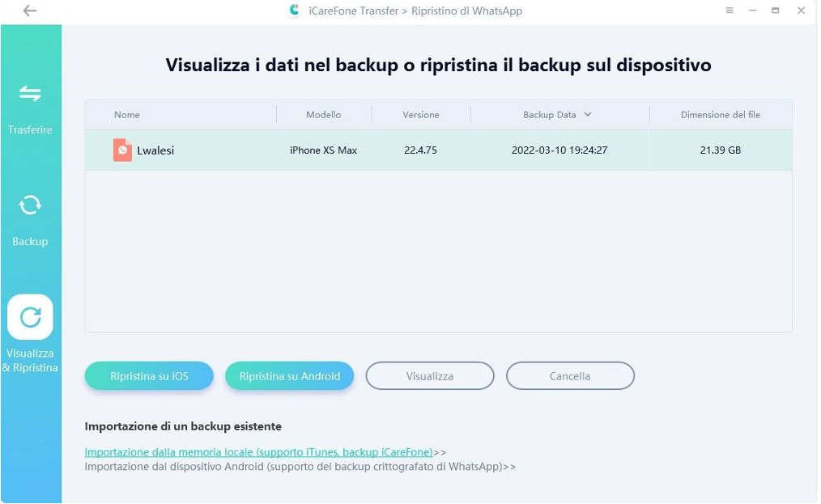
Task: Open the Visualizza & Ripristina sidebar label
Action: (x=30, y=361)
